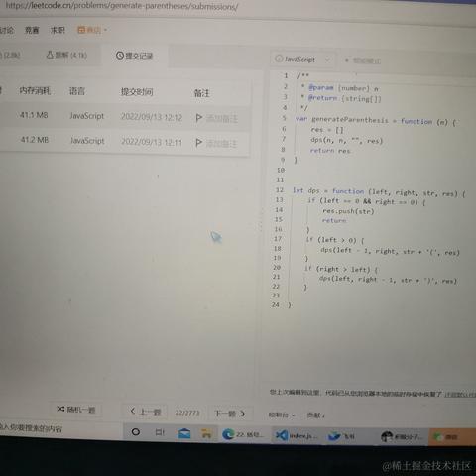476x476 pixels.
Task: Open File Explorer from the taskbar
Action: click(206, 433)
